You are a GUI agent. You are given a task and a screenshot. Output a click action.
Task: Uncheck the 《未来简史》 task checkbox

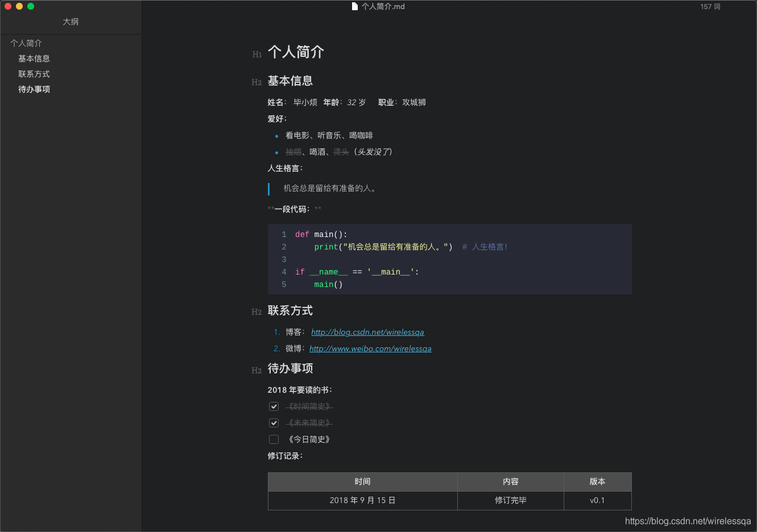[274, 422]
